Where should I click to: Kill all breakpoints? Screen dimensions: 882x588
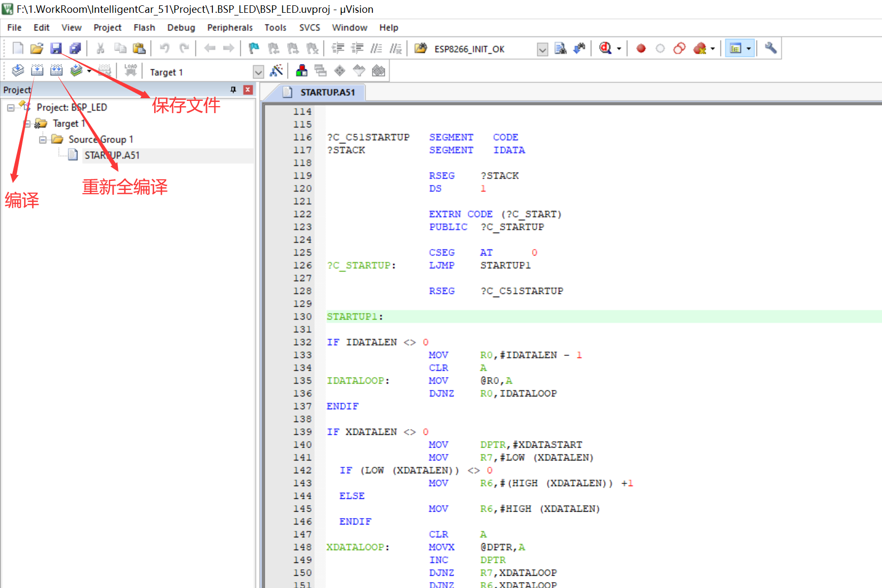click(700, 49)
